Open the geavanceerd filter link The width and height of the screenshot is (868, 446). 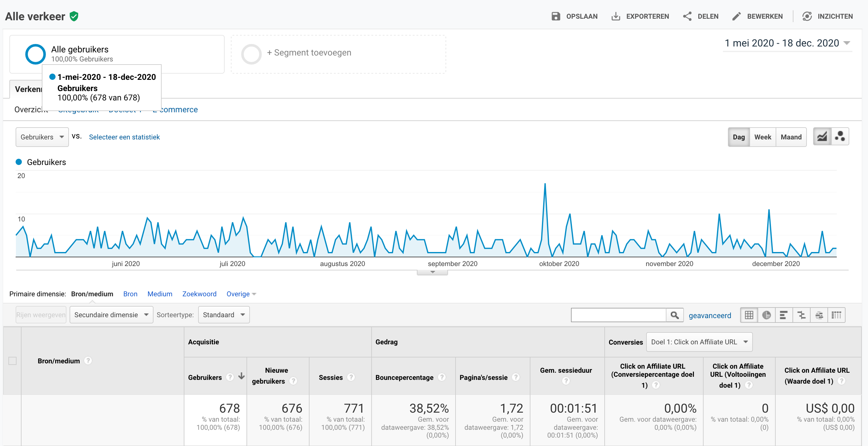(x=710, y=315)
